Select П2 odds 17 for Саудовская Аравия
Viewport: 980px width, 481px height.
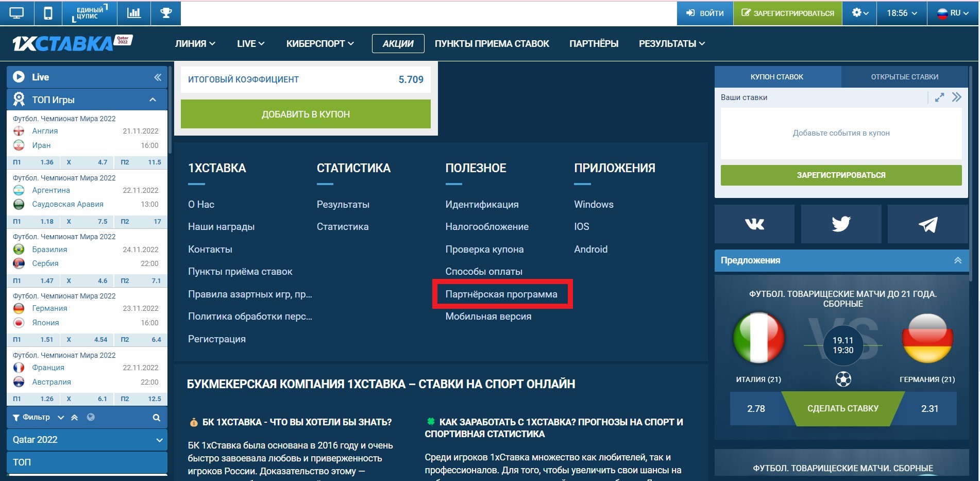coord(141,221)
